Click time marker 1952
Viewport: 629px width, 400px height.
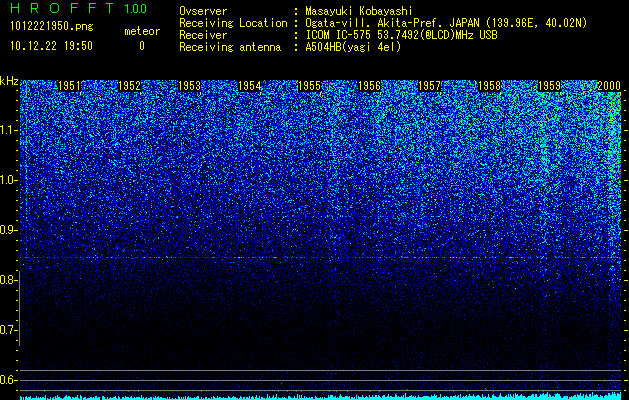pyautogui.click(x=130, y=86)
